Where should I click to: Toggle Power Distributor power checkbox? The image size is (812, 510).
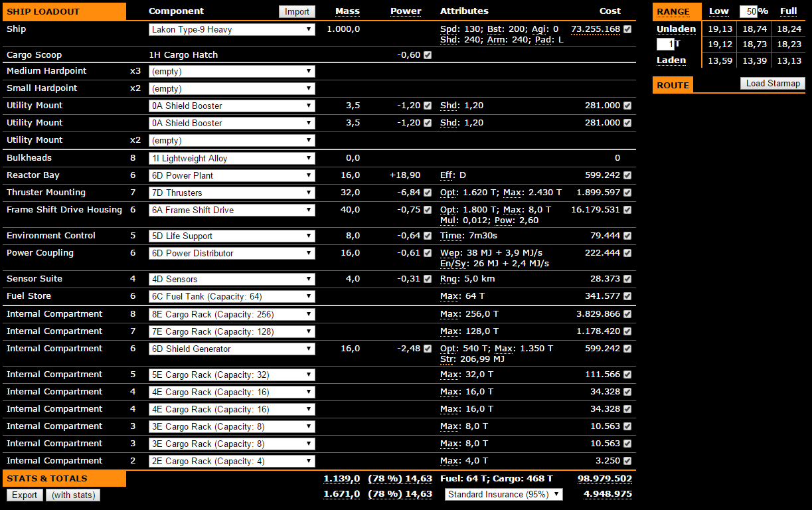coord(428,253)
